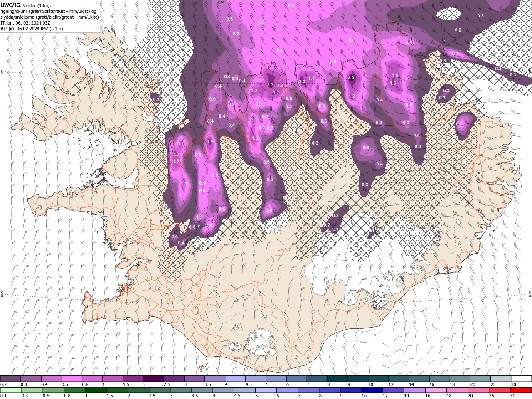Click the 'VT: þri. 06.02.2024 04Z (+1 h)' line
The width and height of the screenshot is (532, 399).
(32, 29)
